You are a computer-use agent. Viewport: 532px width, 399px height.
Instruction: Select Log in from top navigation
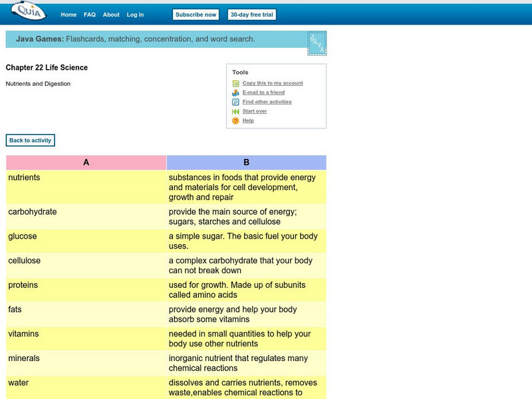[135, 15]
